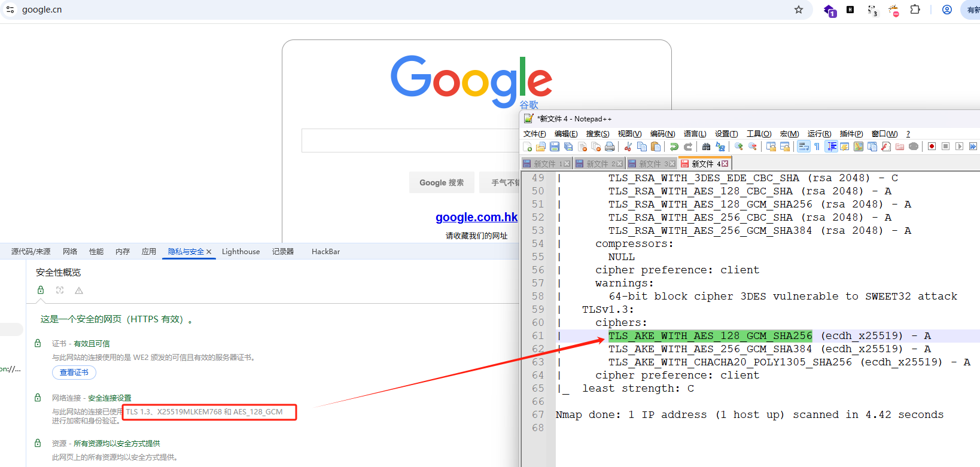Screen dimensions: 980x467
Task: Click the warning triangle in security overview
Action: (x=79, y=291)
